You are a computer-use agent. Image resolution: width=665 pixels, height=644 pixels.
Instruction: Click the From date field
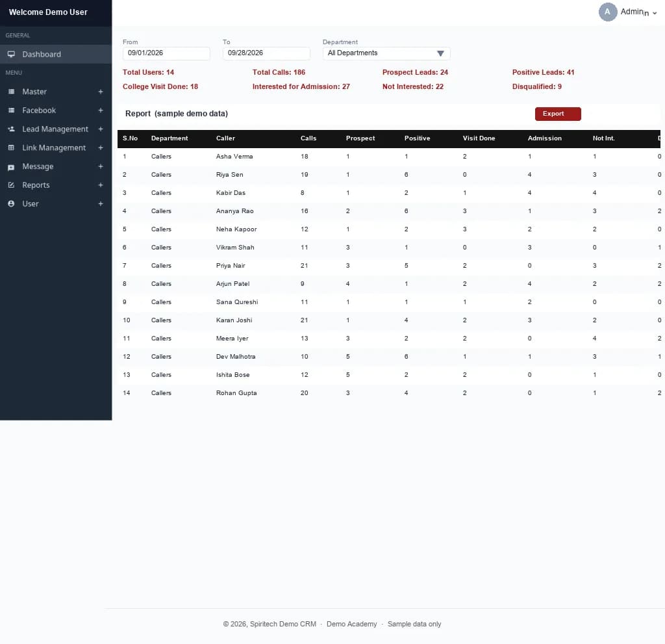click(x=166, y=53)
